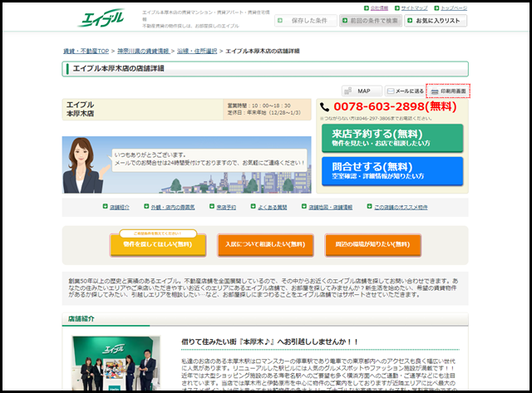Click the 店舗紹介 section heading
The image size is (532, 393).
coord(81,319)
